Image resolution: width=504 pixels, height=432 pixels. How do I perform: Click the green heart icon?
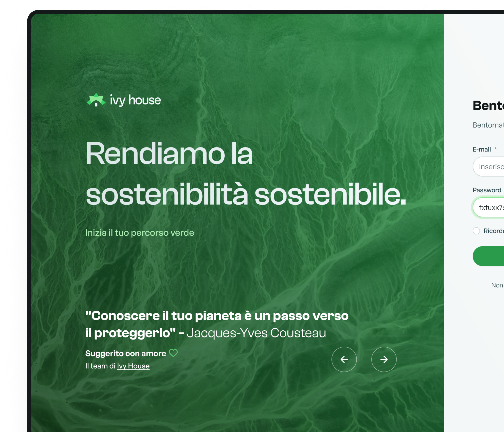[174, 353]
